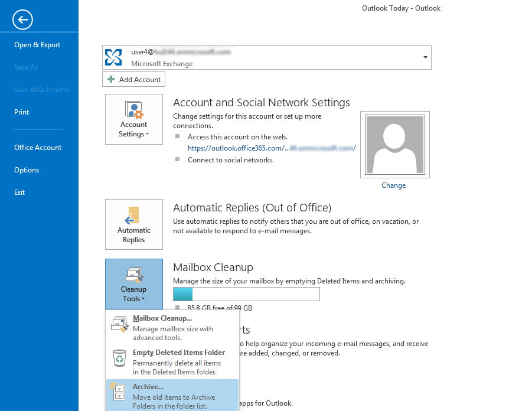This screenshot has width=532, height=411.
Task: Open Outlook Options
Action: click(x=27, y=170)
